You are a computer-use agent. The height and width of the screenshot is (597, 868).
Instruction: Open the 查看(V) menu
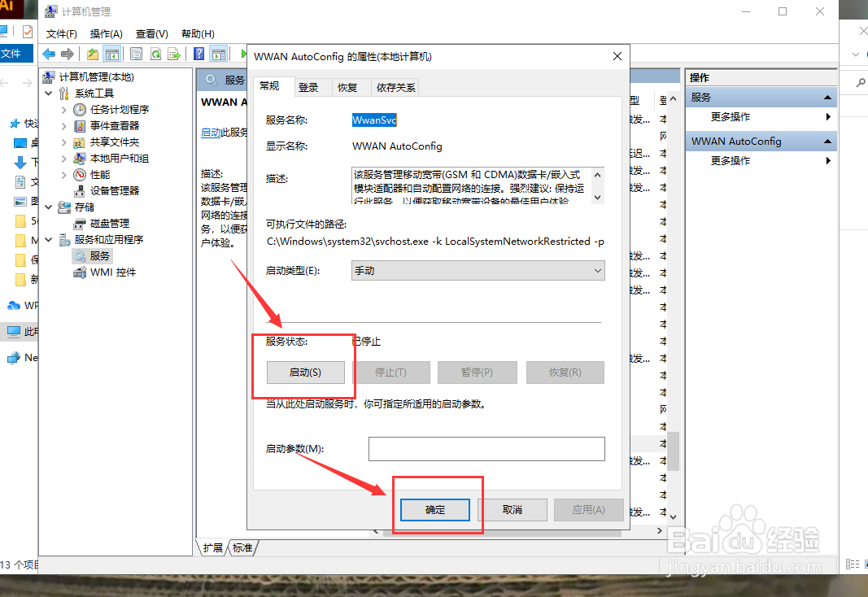[150, 33]
